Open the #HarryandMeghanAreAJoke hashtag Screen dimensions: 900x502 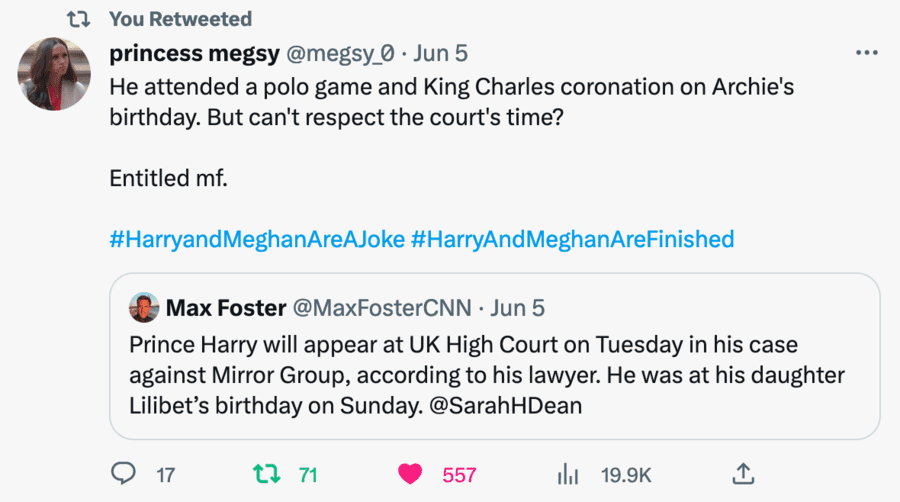click(257, 239)
